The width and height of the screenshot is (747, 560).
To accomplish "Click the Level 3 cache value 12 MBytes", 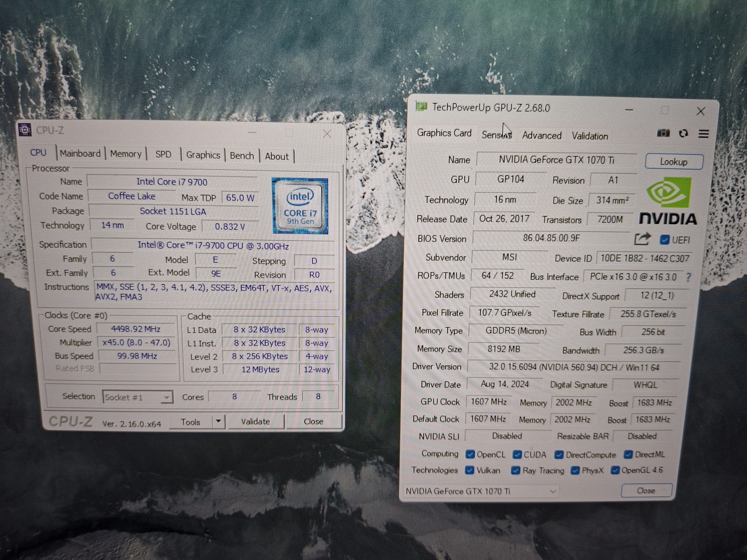I will (x=260, y=369).
